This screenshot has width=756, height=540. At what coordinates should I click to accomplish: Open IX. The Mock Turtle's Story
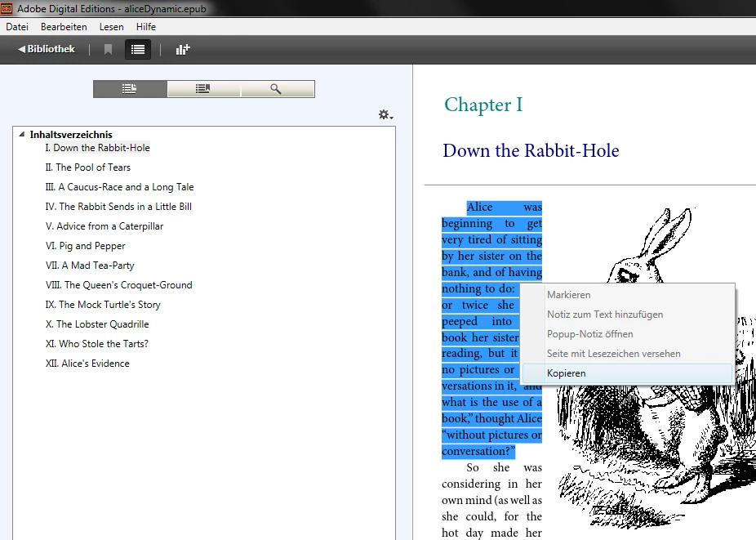(103, 305)
